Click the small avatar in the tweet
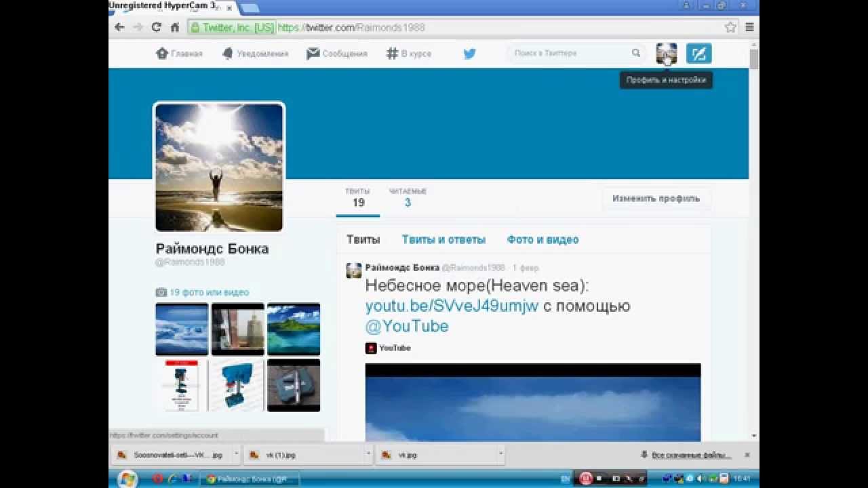 (x=354, y=270)
